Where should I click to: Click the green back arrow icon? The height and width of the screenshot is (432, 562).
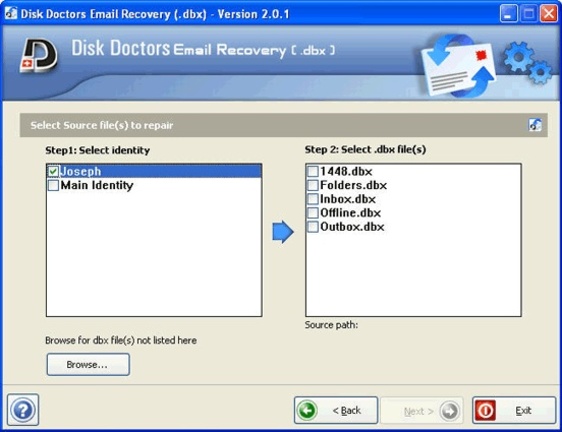click(x=307, y=410)
